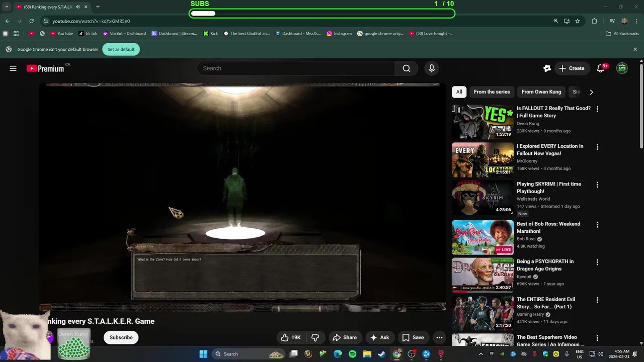Open Explored EVERY Location Fallout thumbnail

[x=482, y=160]
